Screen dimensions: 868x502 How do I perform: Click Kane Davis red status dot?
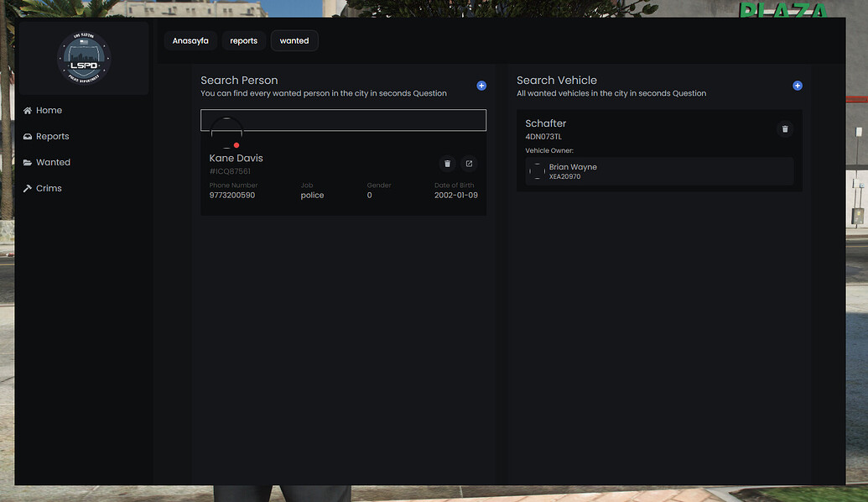point(236,145)
